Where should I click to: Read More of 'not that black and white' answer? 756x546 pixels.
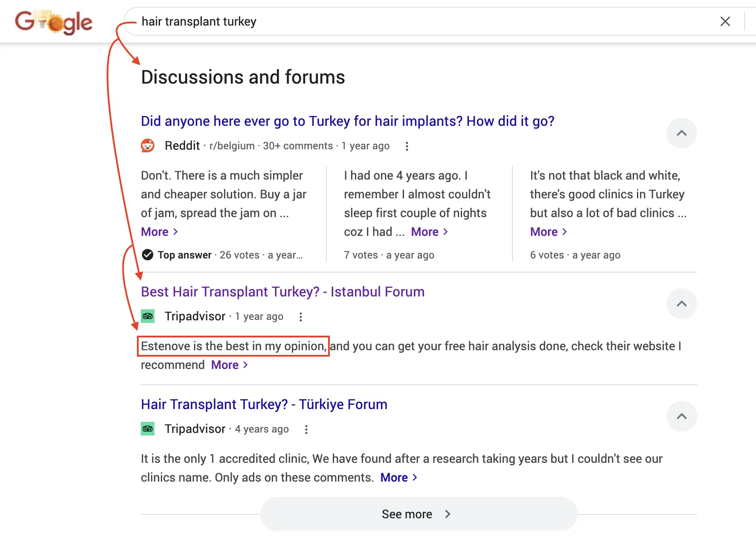(549, 232)
